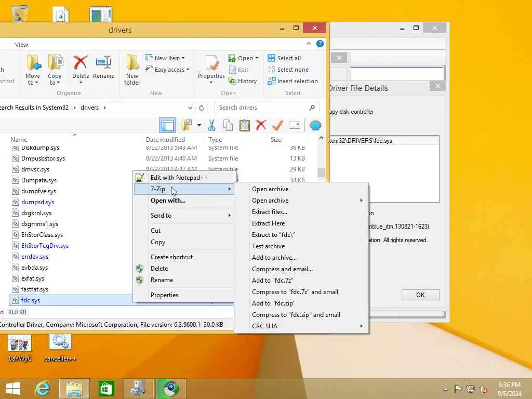Select the 7-Zip context menu entry
This screenshot has height=399, width=532.
tap(184, 189)
